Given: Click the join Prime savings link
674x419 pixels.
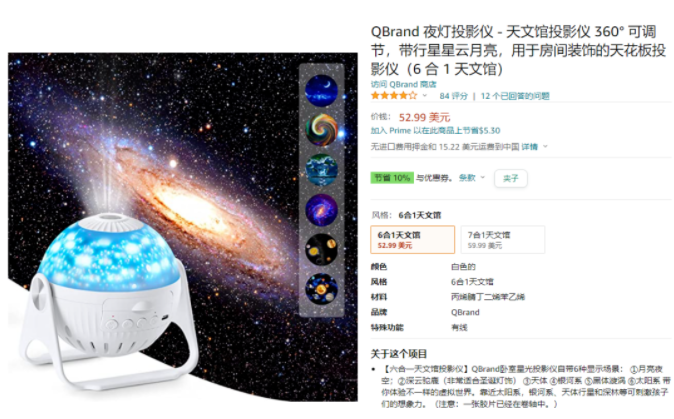Looking at the screenshot, I should tap(435, 131).
